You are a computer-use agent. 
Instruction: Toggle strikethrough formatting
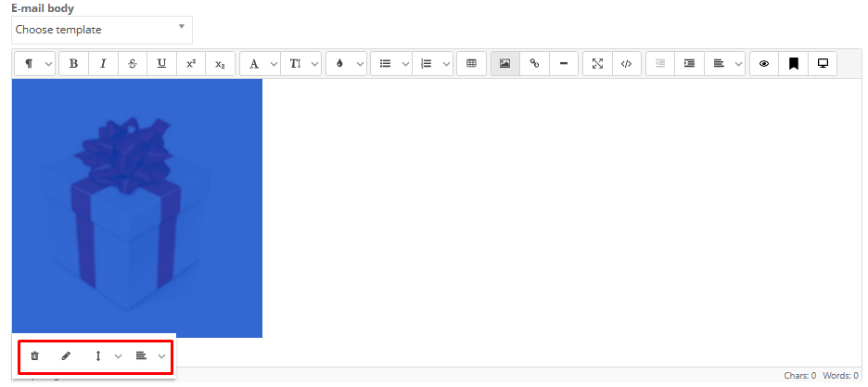pyautogui.click(x=133, y=64)
